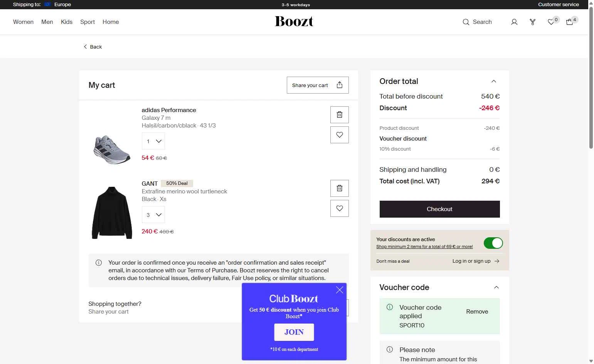Collapse the Order total section
Viewport: 594px width, 364px height.
tap(494, 81)
